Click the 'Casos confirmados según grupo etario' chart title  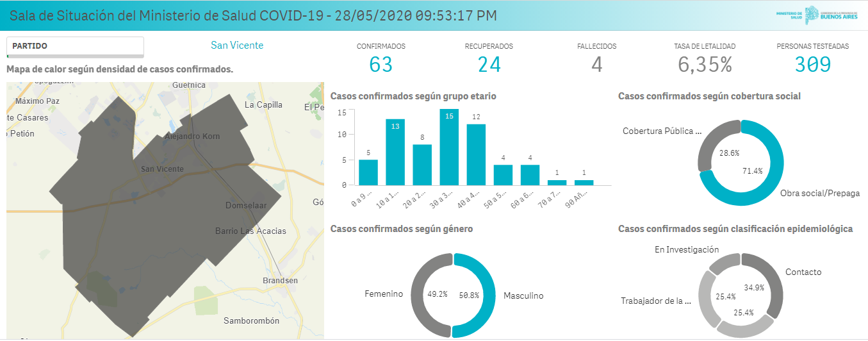(x=413, y=96)
